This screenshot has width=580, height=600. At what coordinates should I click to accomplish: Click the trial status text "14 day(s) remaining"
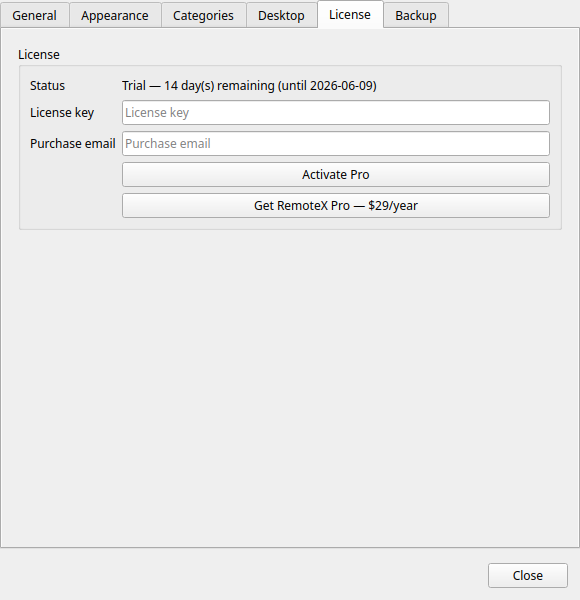(219, 85)
